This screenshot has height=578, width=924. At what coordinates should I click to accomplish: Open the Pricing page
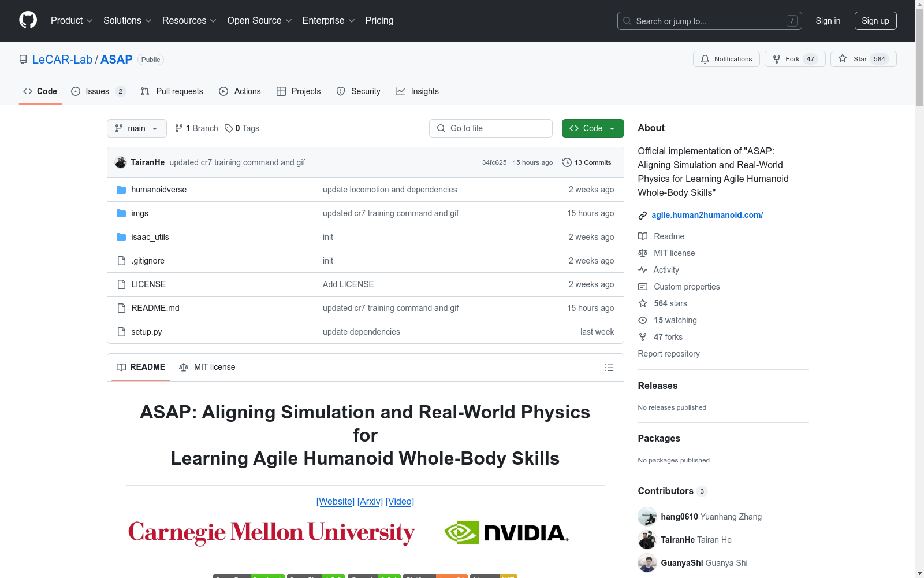(x=379, y=20)
